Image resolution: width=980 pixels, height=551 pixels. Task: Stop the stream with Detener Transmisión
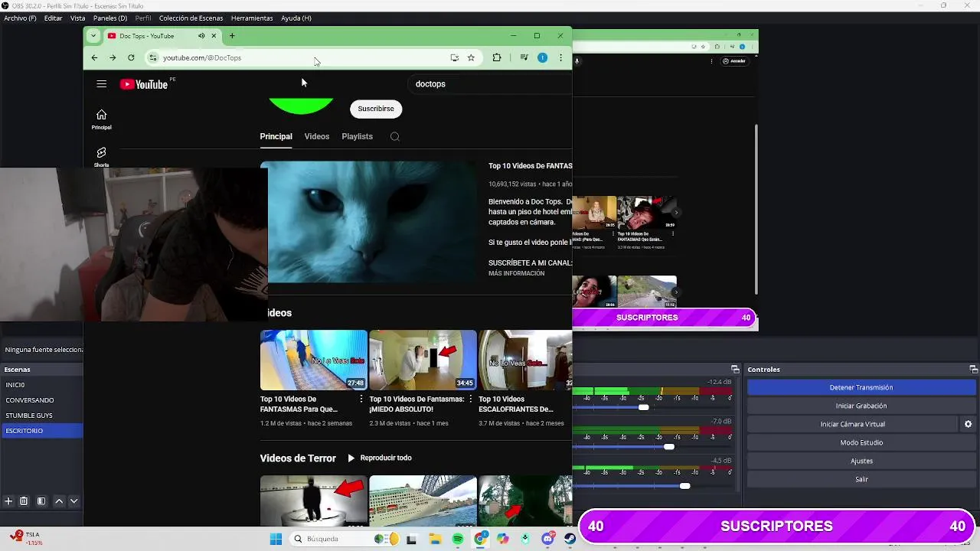[x=861, y=387]
